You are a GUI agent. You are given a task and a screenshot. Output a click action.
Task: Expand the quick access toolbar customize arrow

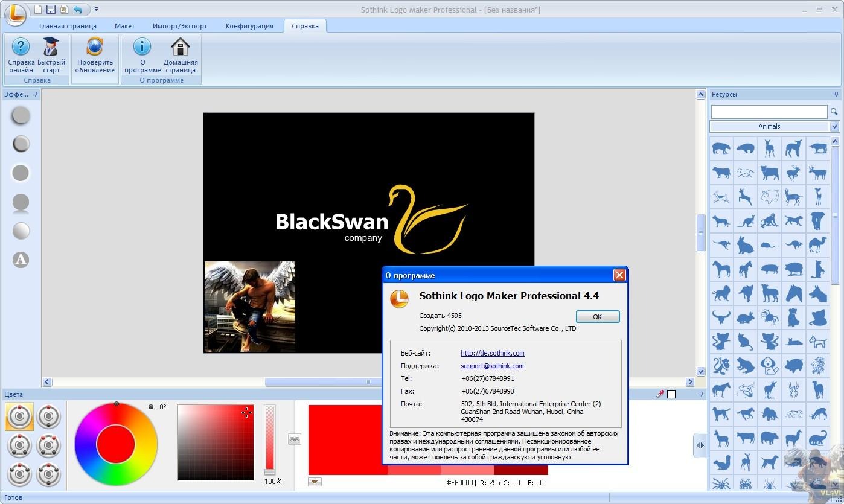coord(96,9)
